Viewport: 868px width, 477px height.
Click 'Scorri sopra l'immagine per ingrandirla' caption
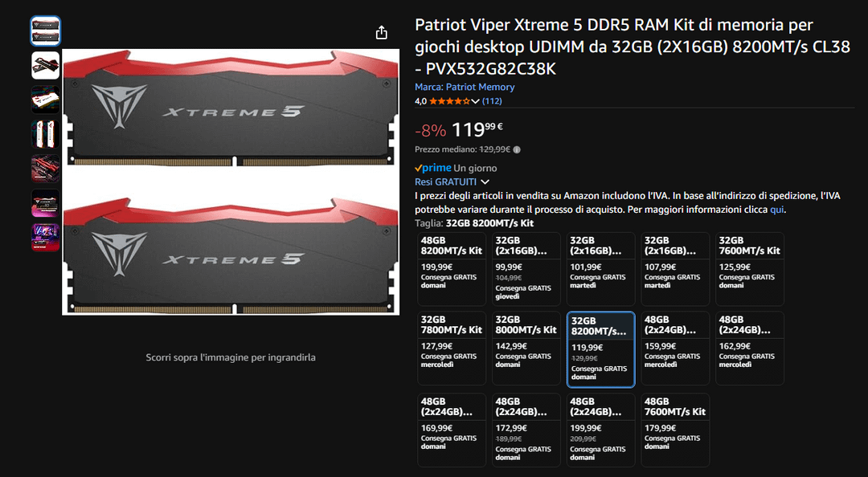tap(231, 357)
